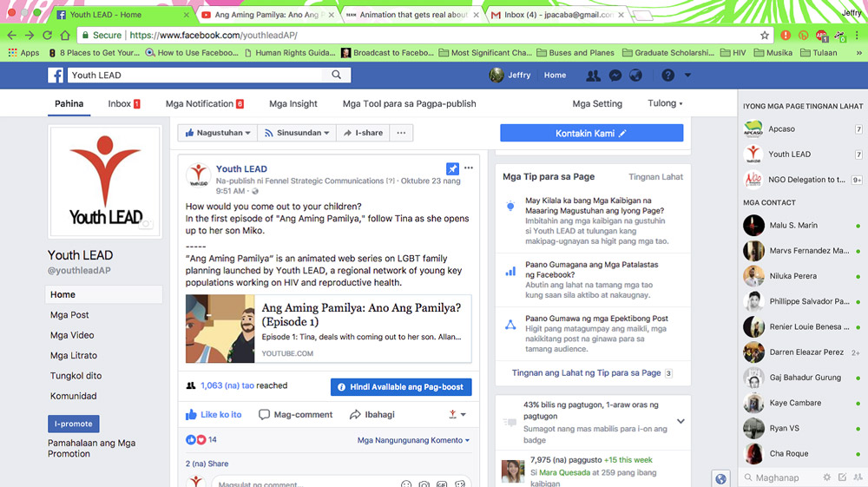The image size is (868, 487).
Task: Click the pinned post pin icon
Action: 452,168
